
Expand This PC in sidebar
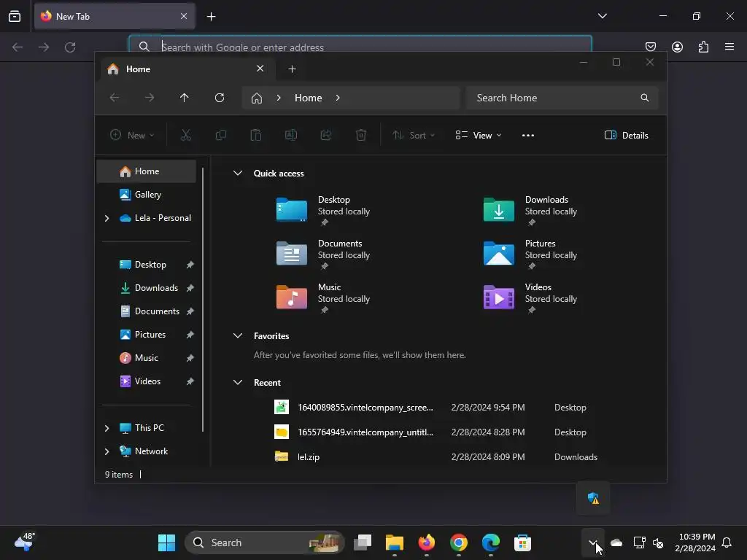click(x=107, y=428)
